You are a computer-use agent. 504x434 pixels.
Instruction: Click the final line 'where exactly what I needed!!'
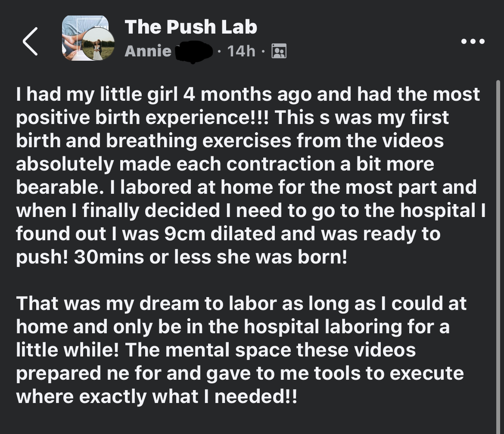pos(156,397)
